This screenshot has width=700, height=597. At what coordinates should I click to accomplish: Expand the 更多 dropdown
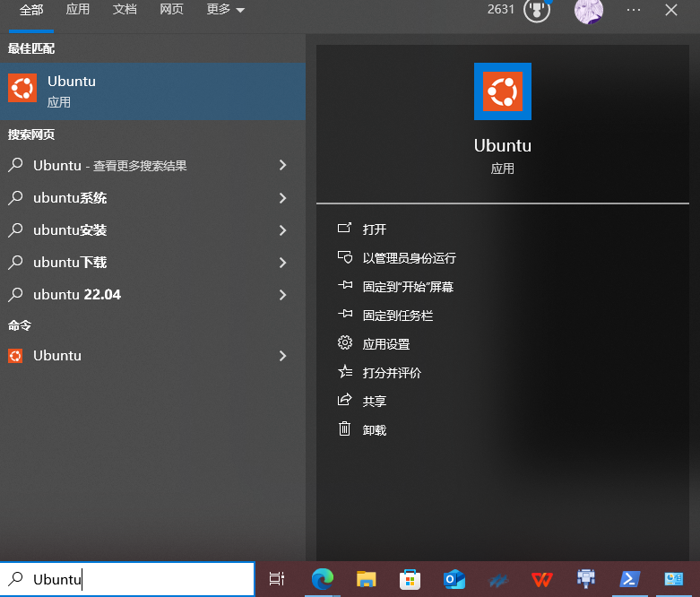pyautogui.click(x=226, y=9)
